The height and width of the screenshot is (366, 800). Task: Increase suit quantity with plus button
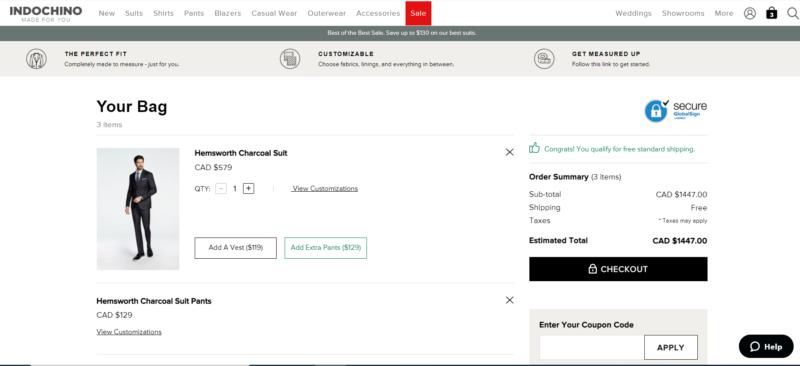[x=248, y=188]
